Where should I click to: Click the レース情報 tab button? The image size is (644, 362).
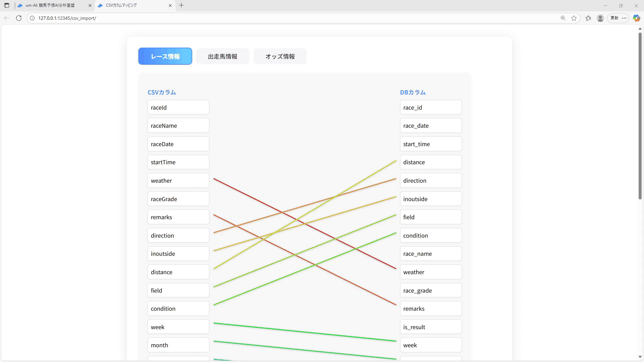tap(165, 56)
